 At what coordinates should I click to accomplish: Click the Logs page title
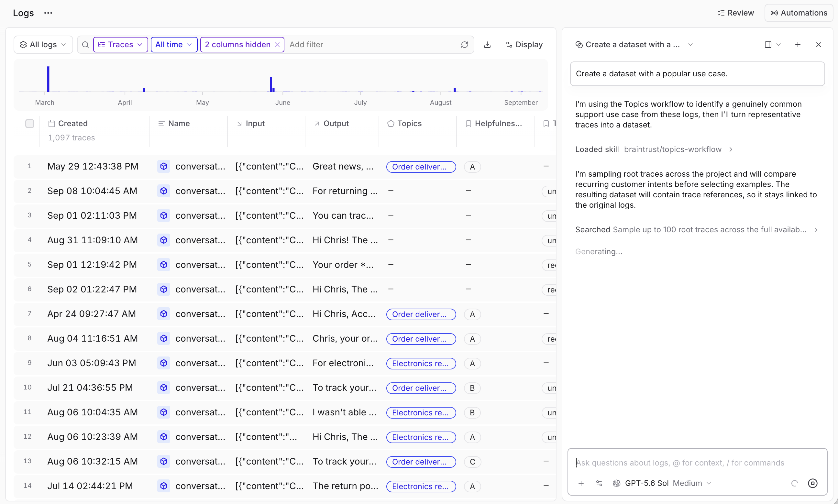pyautogui.click(x=23, y=13)
